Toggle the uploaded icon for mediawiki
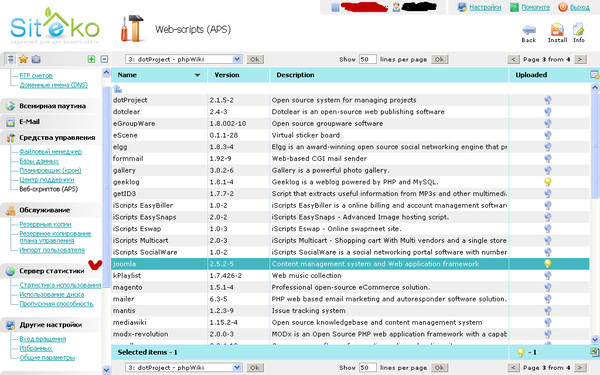 click(548, 322)
